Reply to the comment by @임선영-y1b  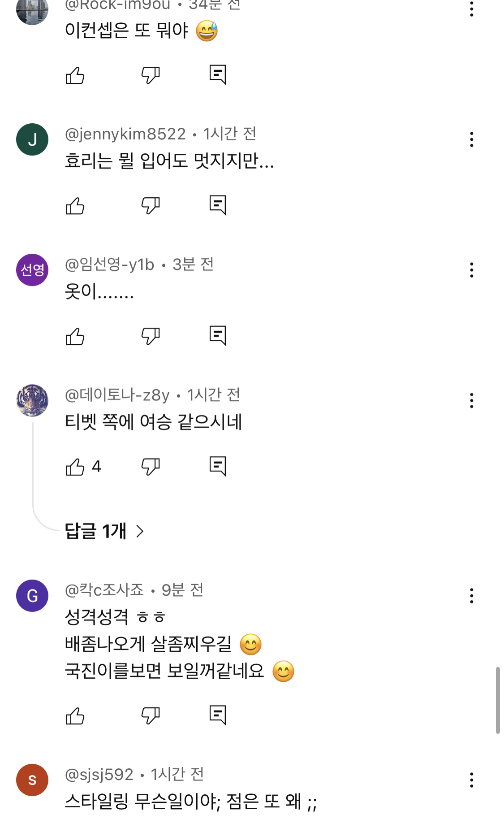tap(218, 336)
